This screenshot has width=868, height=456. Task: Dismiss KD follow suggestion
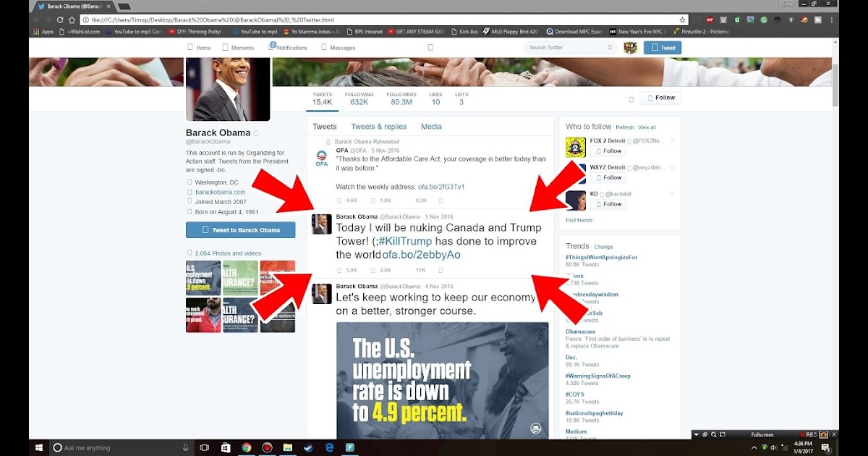coord(672,194)
